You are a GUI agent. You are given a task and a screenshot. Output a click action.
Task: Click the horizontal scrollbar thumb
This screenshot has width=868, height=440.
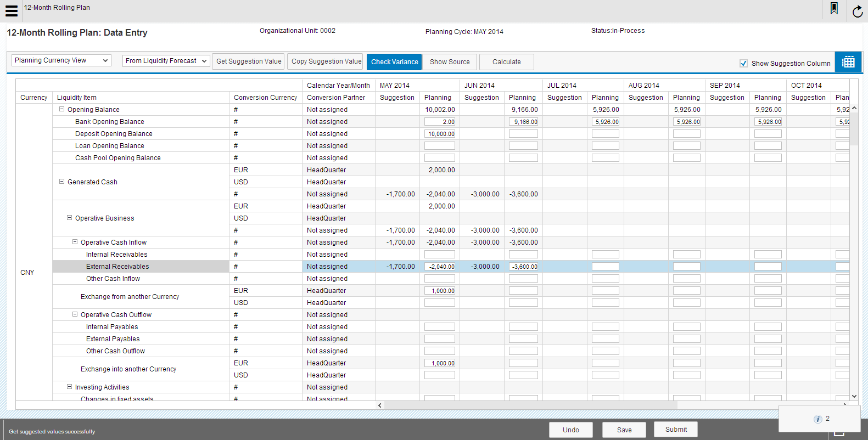(530, 405)
